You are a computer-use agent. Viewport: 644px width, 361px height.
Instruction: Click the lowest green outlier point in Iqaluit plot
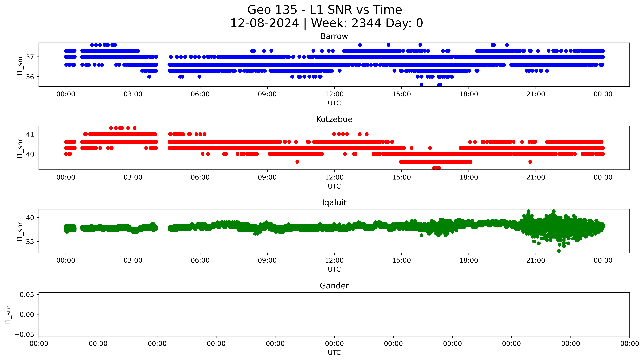[559, 251]
